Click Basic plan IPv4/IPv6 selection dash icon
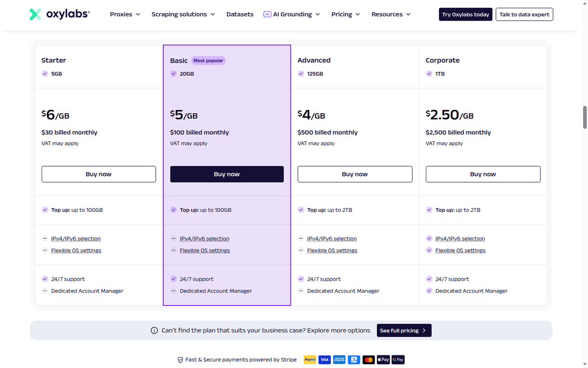 [x=173, y=239]
